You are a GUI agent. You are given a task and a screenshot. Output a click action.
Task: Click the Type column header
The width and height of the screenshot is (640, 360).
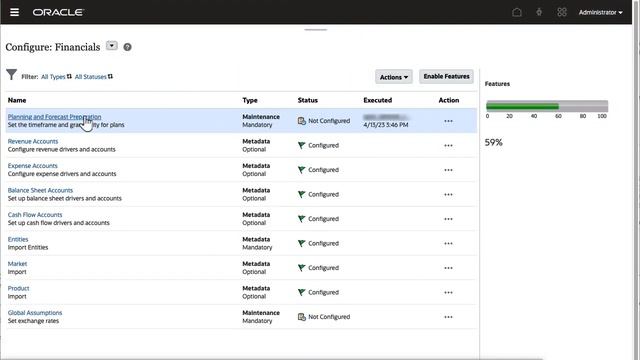coord(250,100)
